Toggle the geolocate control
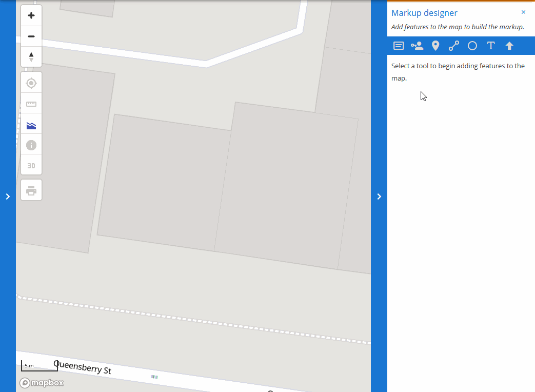Image resolution: width=535 pixels, height=392 pixels. tap(31, 82)
